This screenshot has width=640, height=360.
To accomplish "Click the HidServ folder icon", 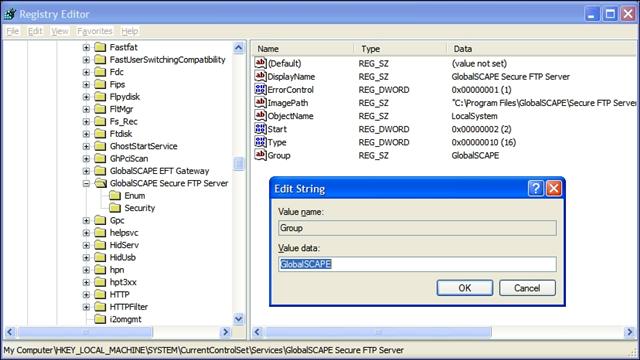I will pyautogui.click(x=100, y=245).
